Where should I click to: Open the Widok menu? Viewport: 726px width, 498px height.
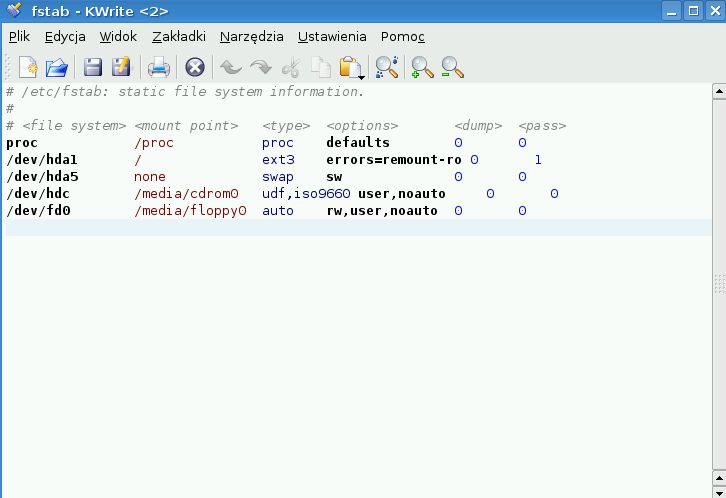(x=118, y=37)
